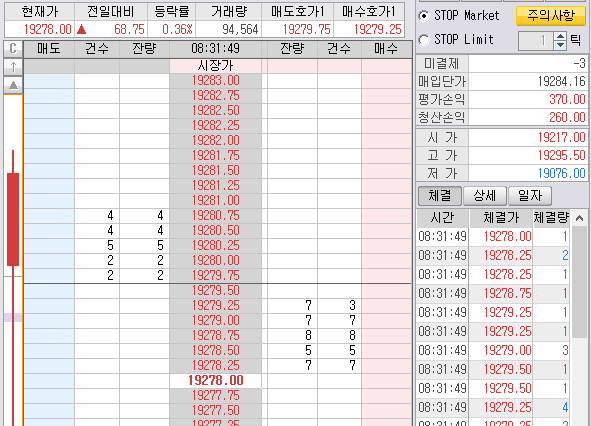Viewport: 591px width, 426px height.
Task: Click the 매도호가1 value 19279.75
Action: pos(306,29)
